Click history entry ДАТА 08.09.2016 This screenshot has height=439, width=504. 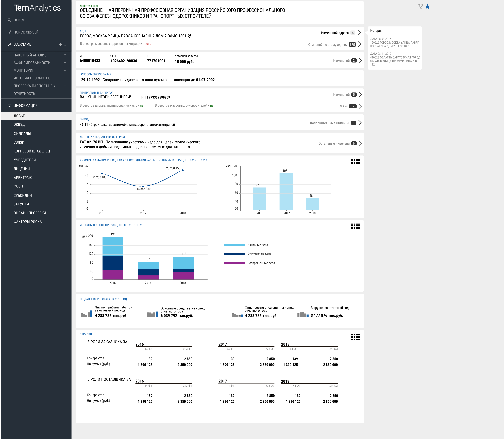[395, 42]
